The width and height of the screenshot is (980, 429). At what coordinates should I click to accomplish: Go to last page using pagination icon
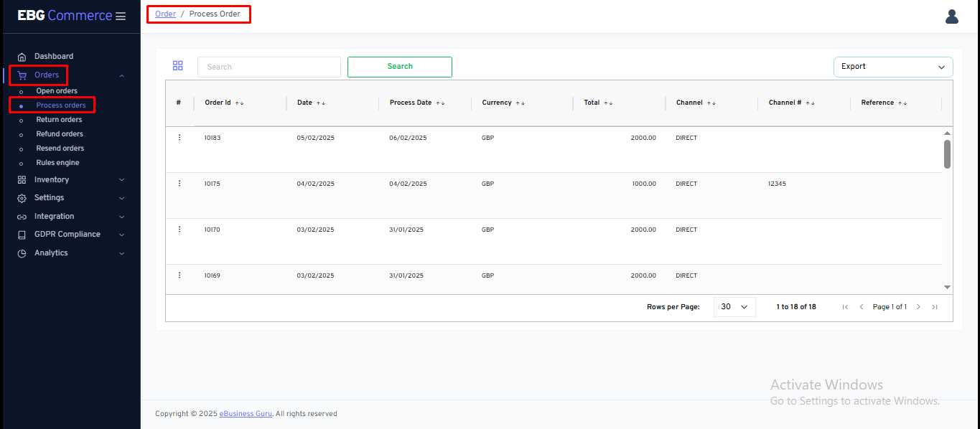(934, 307)
